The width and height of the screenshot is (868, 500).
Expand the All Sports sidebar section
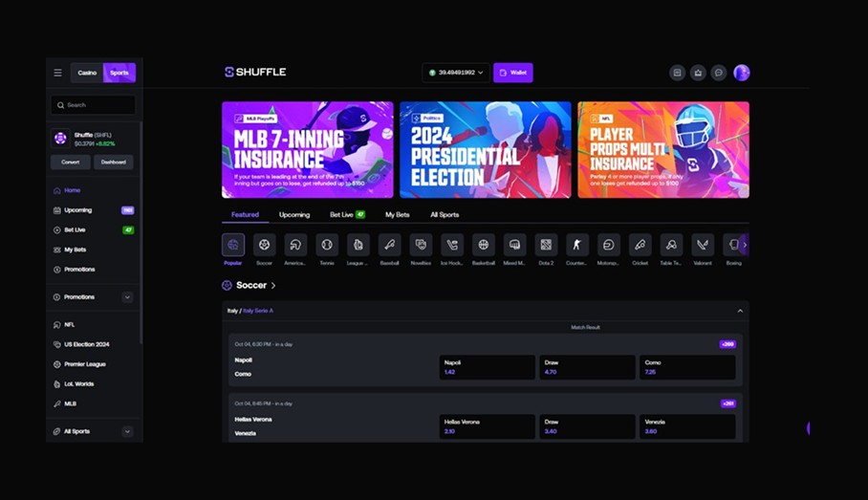point(127,431)
